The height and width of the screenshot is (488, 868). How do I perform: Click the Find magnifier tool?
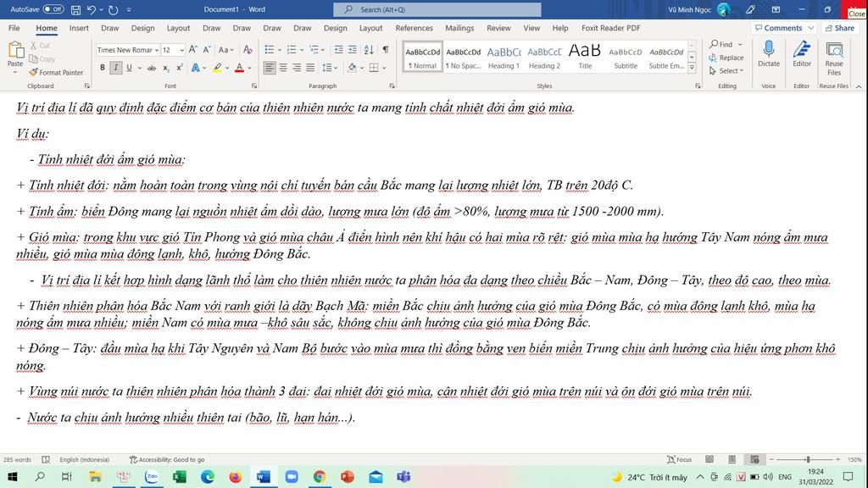point(721,44)
